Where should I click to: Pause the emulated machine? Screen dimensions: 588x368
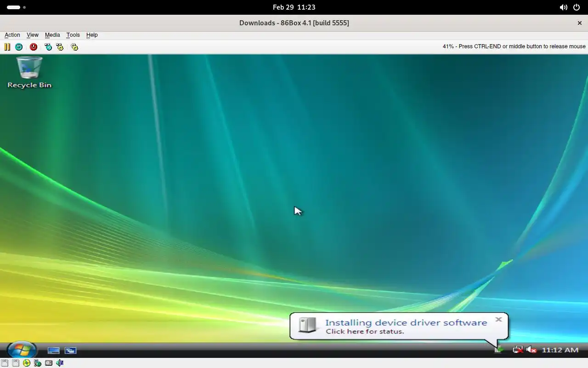click(x=7, y=47)
